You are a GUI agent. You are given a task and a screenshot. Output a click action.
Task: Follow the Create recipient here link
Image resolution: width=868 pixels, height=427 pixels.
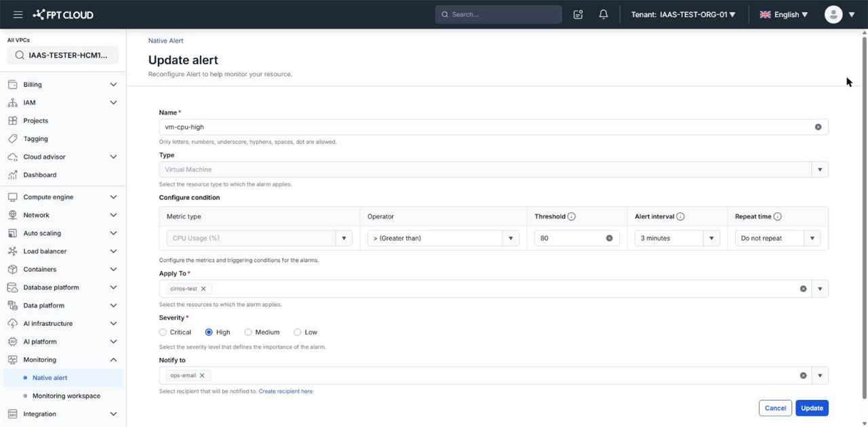285,391
